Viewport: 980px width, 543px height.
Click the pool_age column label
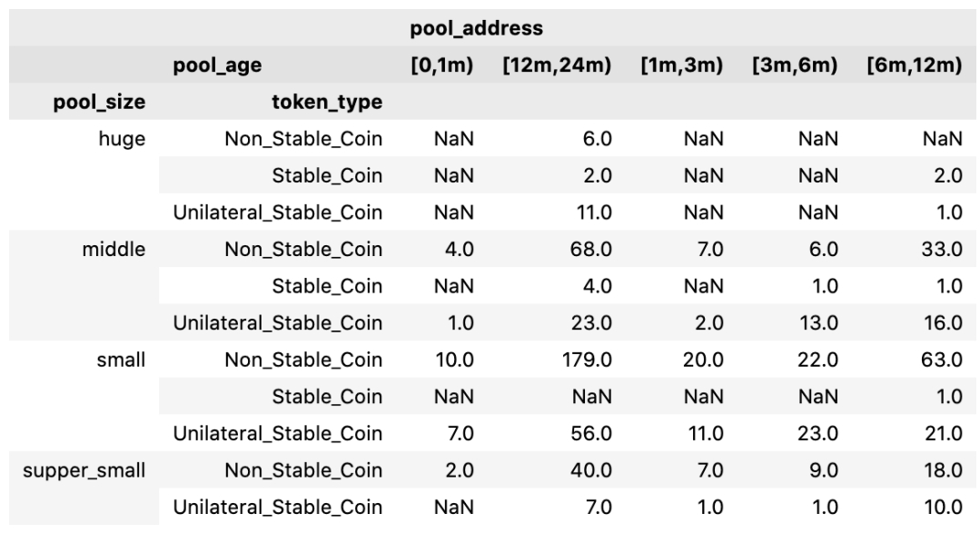(219, 65)
